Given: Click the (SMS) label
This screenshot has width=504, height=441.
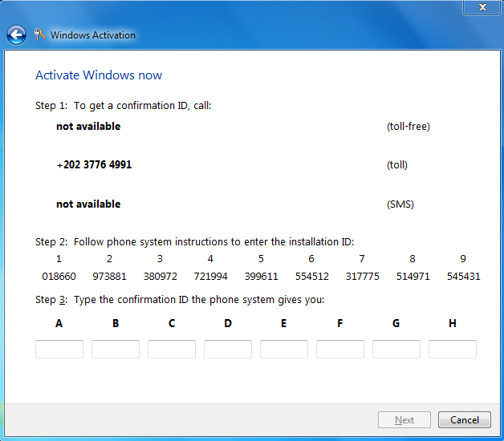Looking at the screenshot, I should [x=400, y=204].
